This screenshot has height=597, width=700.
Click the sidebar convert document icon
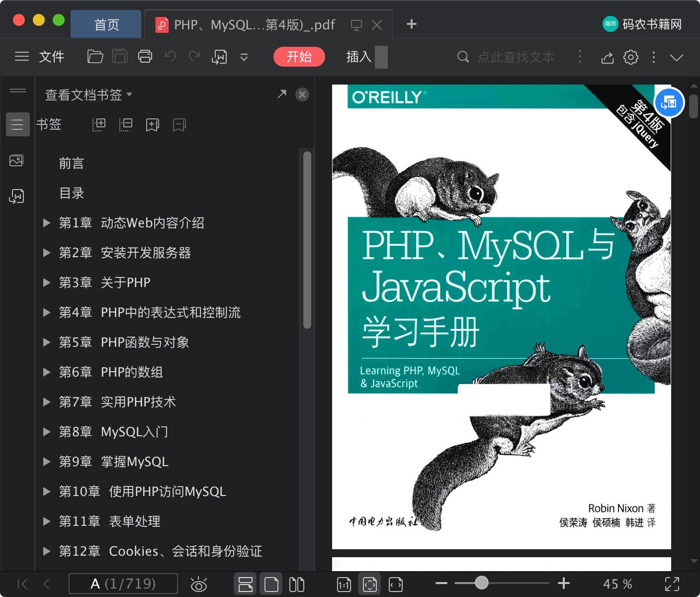click(x=16, y=196)
